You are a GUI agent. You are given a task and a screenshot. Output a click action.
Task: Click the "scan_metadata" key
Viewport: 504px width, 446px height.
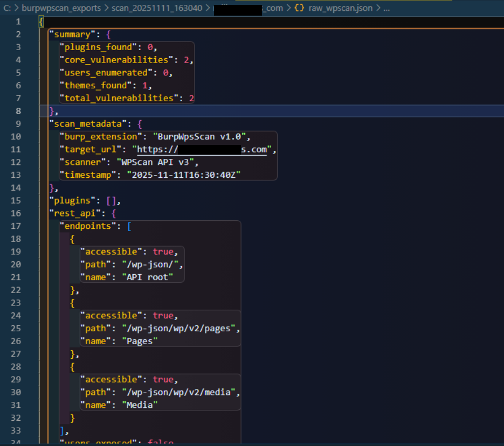pyautogui.click(x=88, y=124)
